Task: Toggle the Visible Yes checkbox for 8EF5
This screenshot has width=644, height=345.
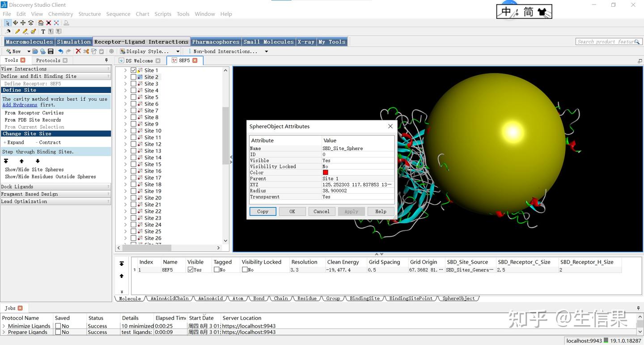Action: click(x=191, y=270)
